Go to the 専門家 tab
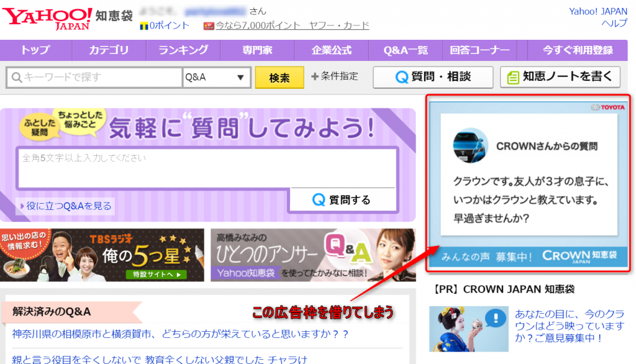This screenshot has height=364, width=636. pos(258,50)
